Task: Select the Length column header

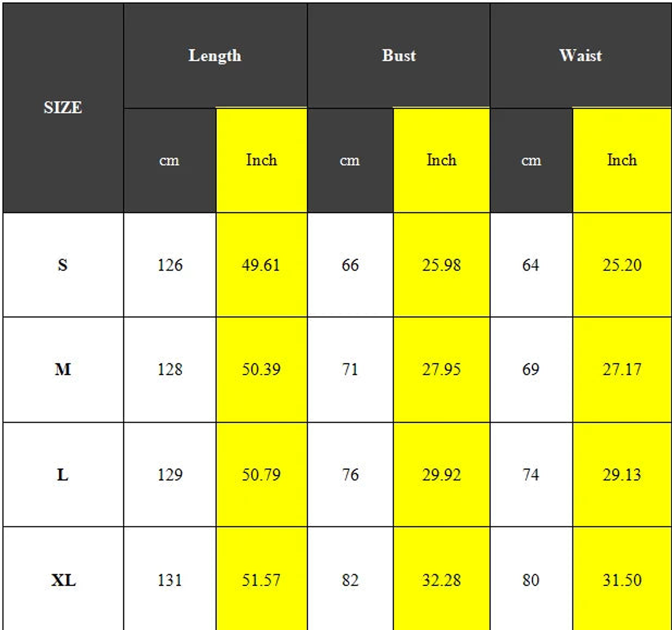Action: point(215,56)
